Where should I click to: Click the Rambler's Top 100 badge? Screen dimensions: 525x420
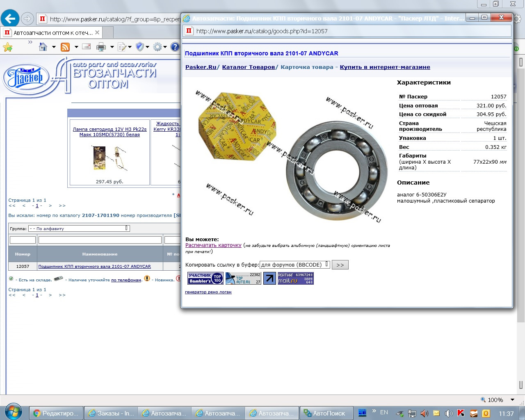coord(205,278)
